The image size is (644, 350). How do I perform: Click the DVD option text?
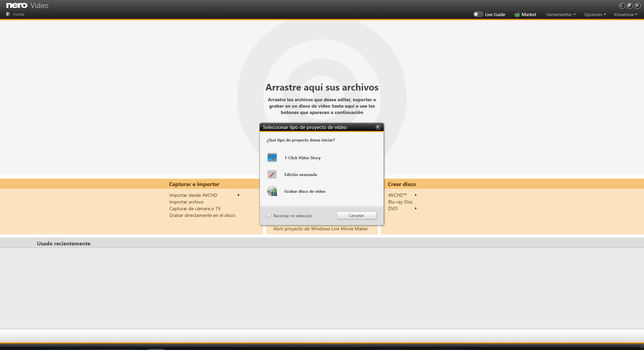tap(393, 209)
